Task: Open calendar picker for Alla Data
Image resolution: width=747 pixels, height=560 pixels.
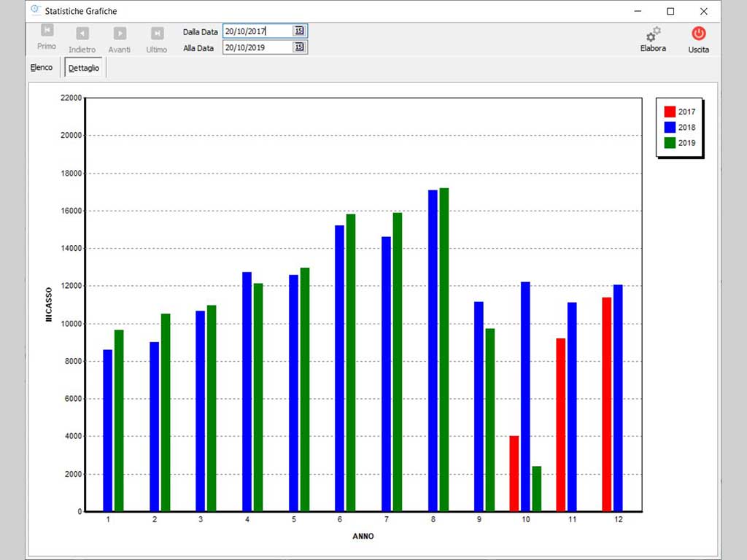Action: 299,47
